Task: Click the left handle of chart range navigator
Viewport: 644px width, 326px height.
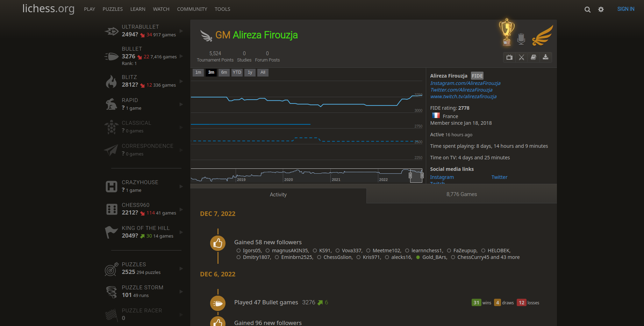Action: (410, 175)
